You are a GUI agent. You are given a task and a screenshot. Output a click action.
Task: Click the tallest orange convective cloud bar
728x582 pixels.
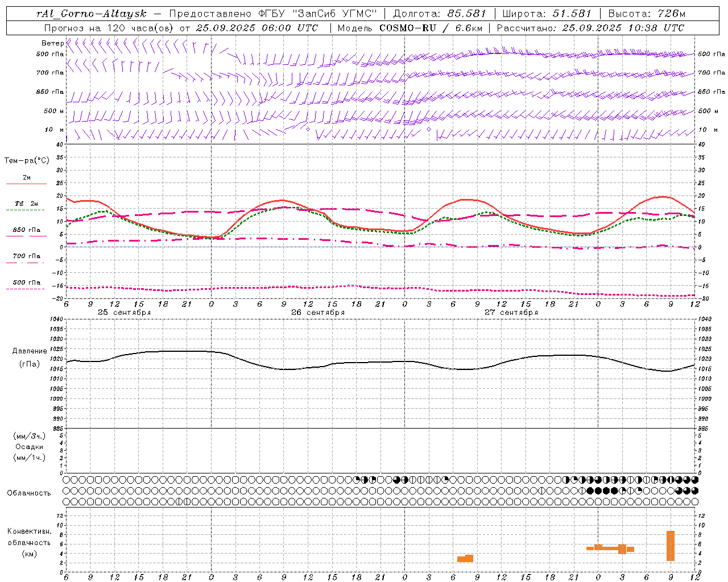[x=671, y=546]
